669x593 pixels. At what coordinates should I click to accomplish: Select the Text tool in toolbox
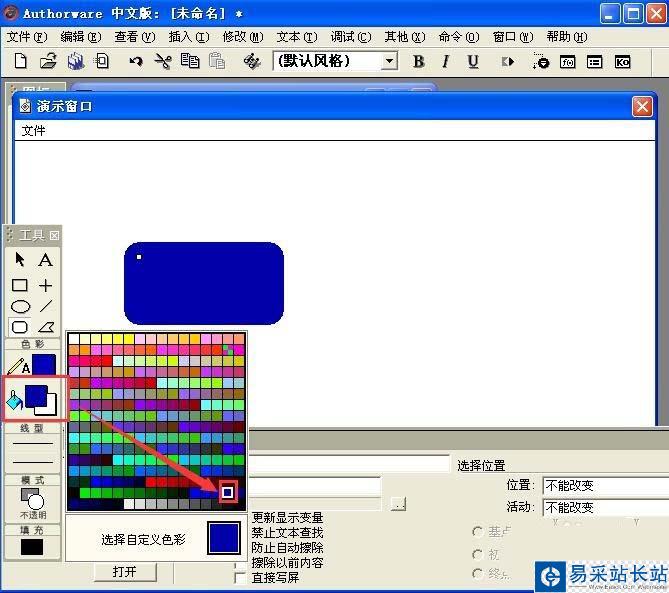(45, 260)
